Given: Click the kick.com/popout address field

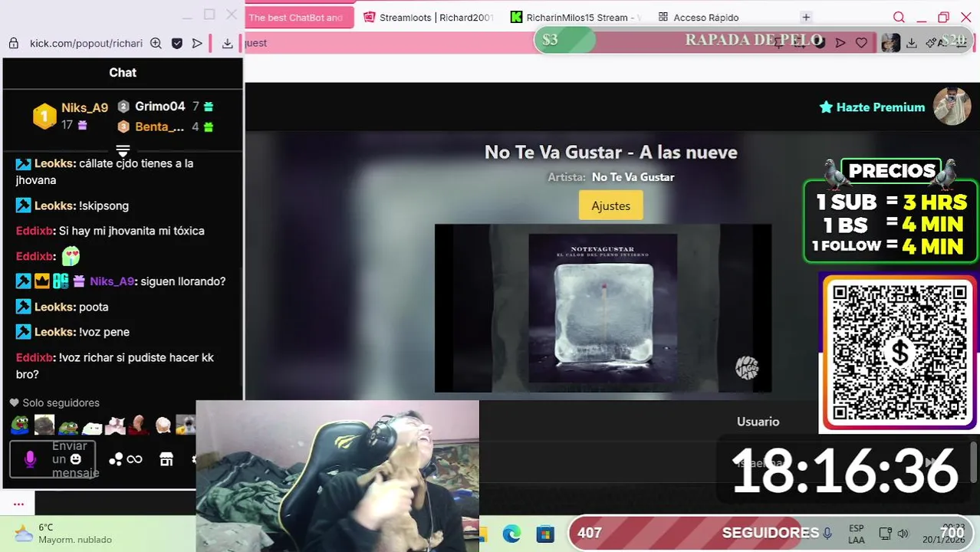Looking at the screenshot, I should click(x=86, y=44).
